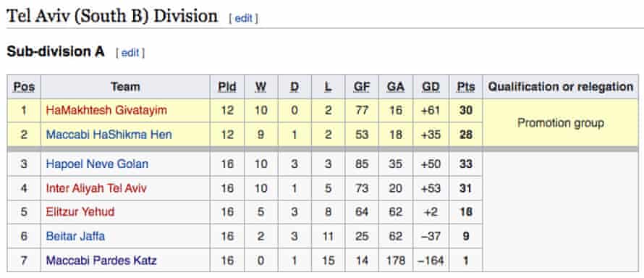Click the W column header abbreviation
The image size is (644, 278).
pos(260,87)
